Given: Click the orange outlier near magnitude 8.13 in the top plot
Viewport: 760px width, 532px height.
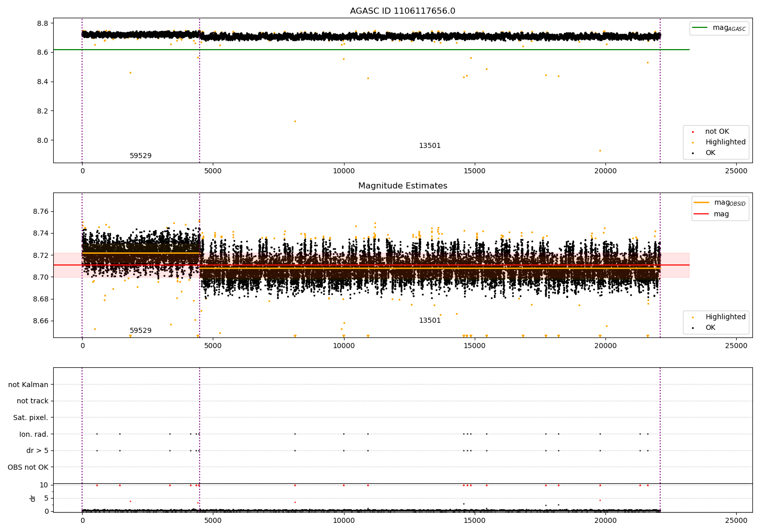Looking at the screenshot, I should tap(295, 121).
